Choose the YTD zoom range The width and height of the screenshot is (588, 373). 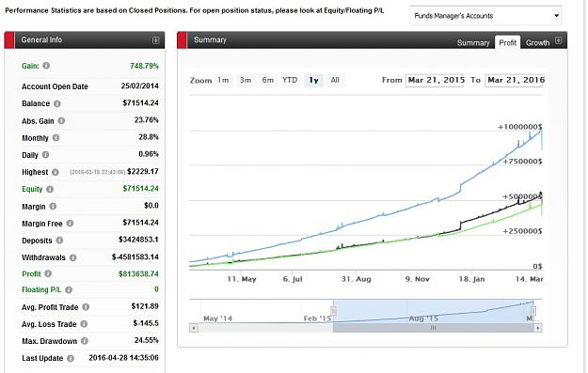[290, 80]
